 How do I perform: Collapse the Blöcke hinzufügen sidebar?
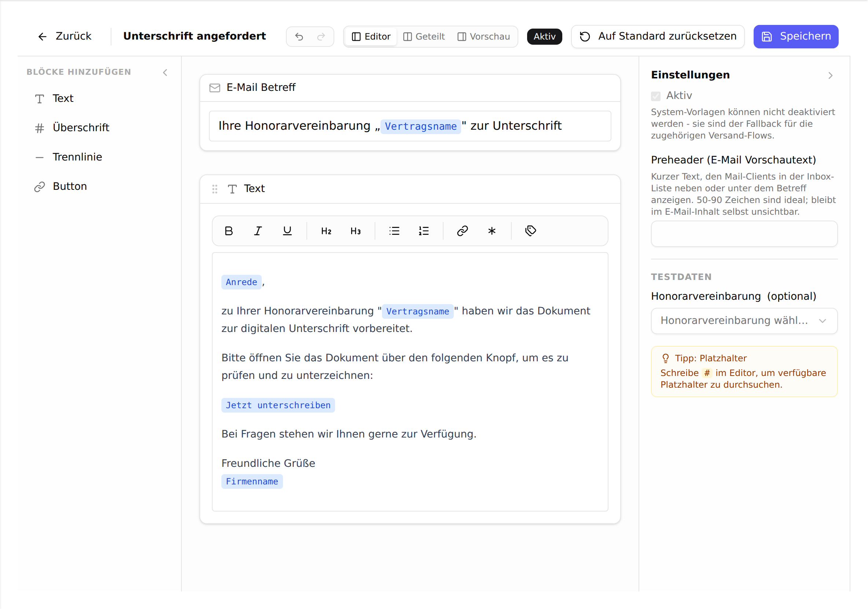165,73
